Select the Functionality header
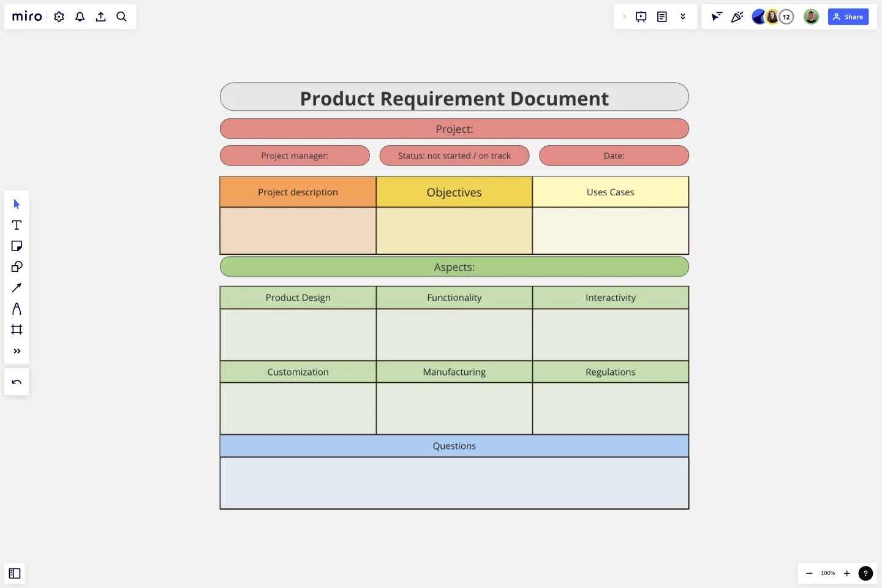Image resolution: width=882 pixels, height=588 pixels. point(454,298)
